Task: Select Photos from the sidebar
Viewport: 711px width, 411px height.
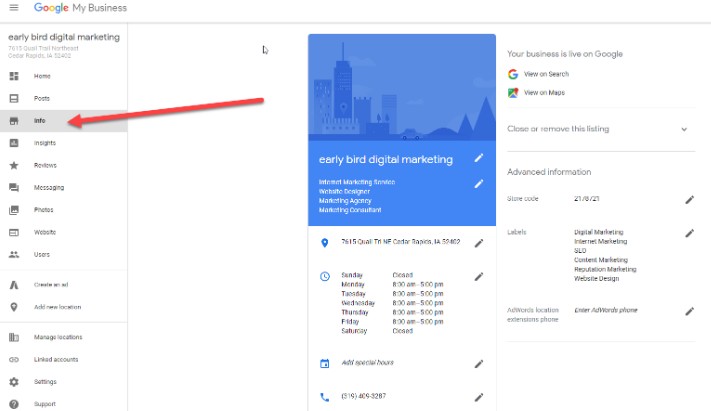Action: point(44,210)
